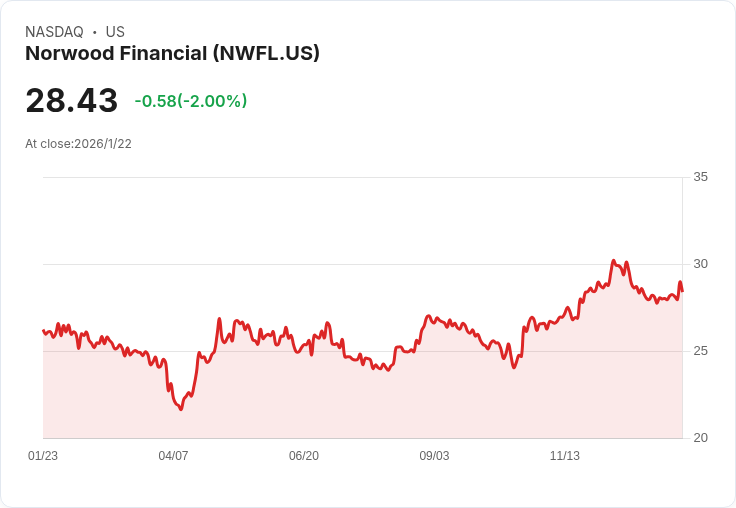The image size is (736, 508).
Task: Click the highest peak of the price line
Action: click(x=613, y=261)
